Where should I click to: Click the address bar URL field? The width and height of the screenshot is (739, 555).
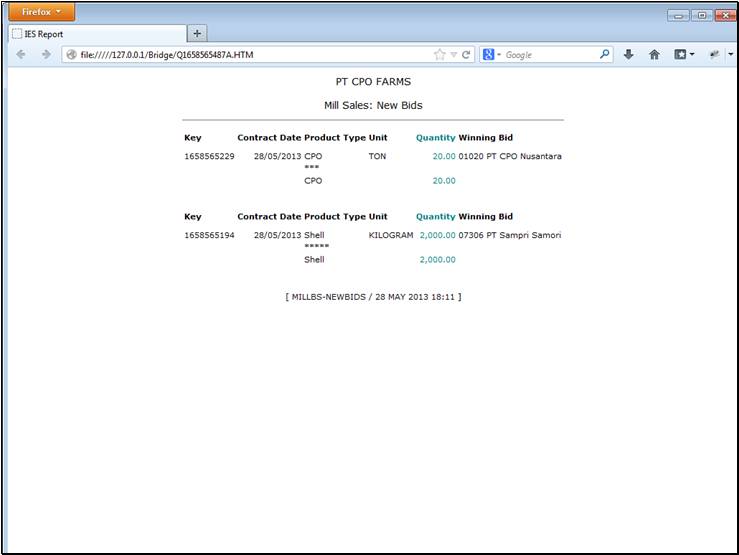pyautogui.click(x=255, y=55)
